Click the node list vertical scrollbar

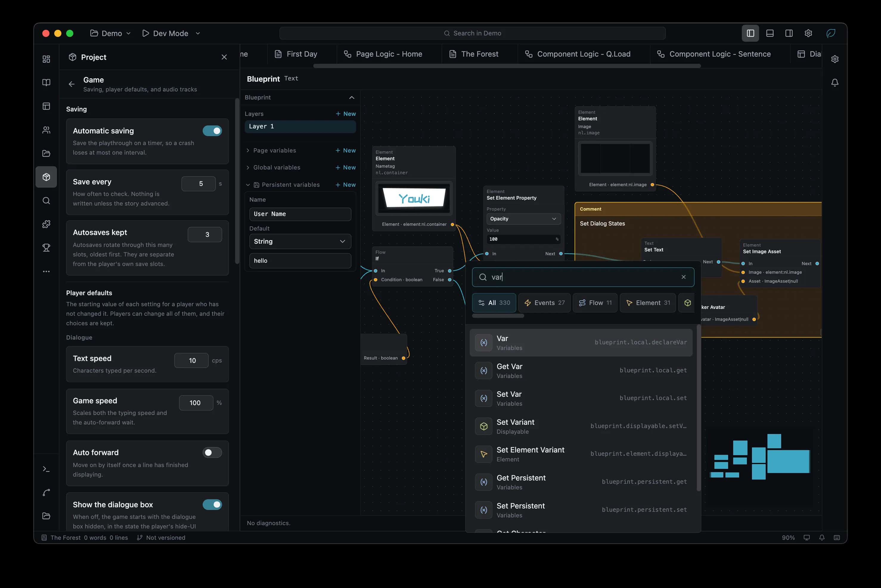698,408
